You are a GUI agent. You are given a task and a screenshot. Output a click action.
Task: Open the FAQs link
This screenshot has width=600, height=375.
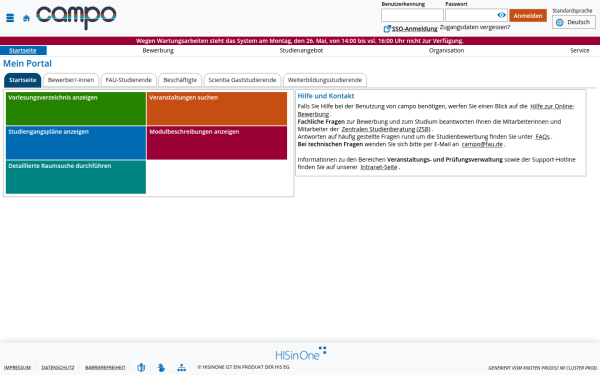pos(542,137)
